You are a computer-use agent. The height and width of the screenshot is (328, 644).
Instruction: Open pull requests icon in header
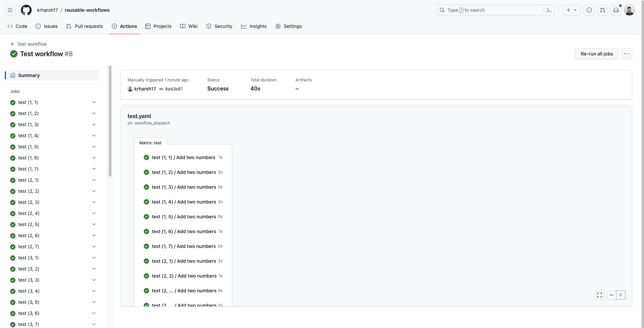[602, 10]
